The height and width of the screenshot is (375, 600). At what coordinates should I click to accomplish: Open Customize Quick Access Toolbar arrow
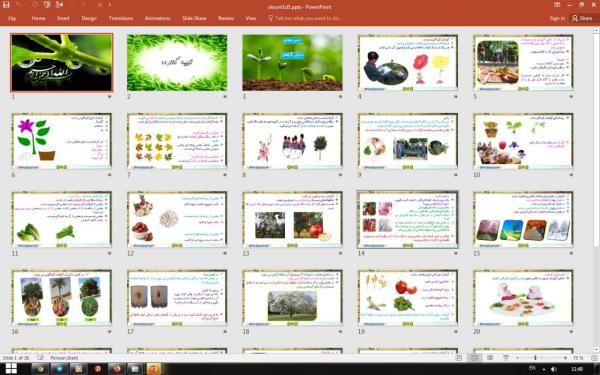pyautogui.click(x=110, y=5)
